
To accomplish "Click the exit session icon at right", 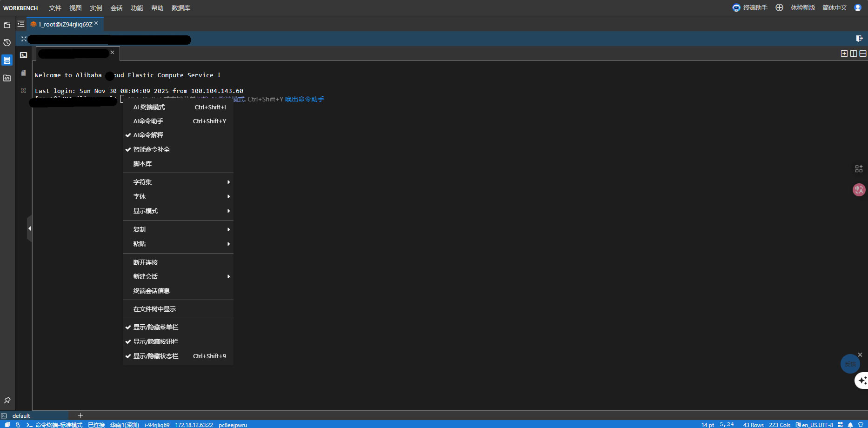I will point(859,39).
